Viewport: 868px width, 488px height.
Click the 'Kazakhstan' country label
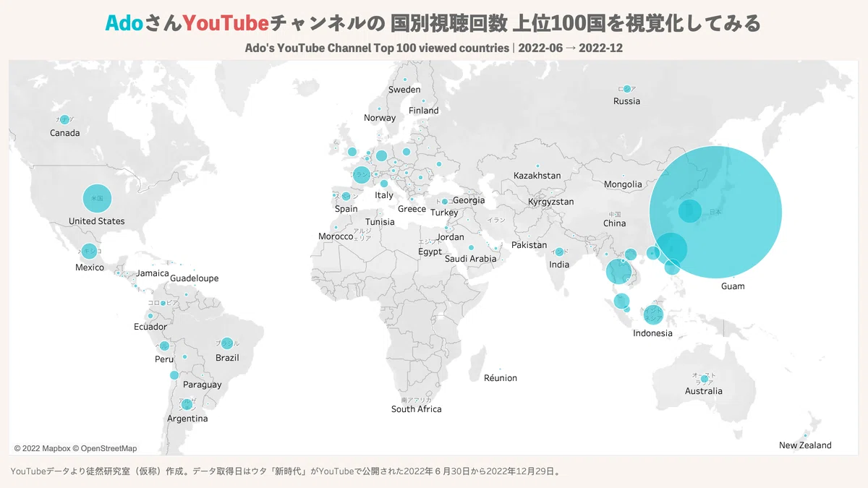point(537,176)
